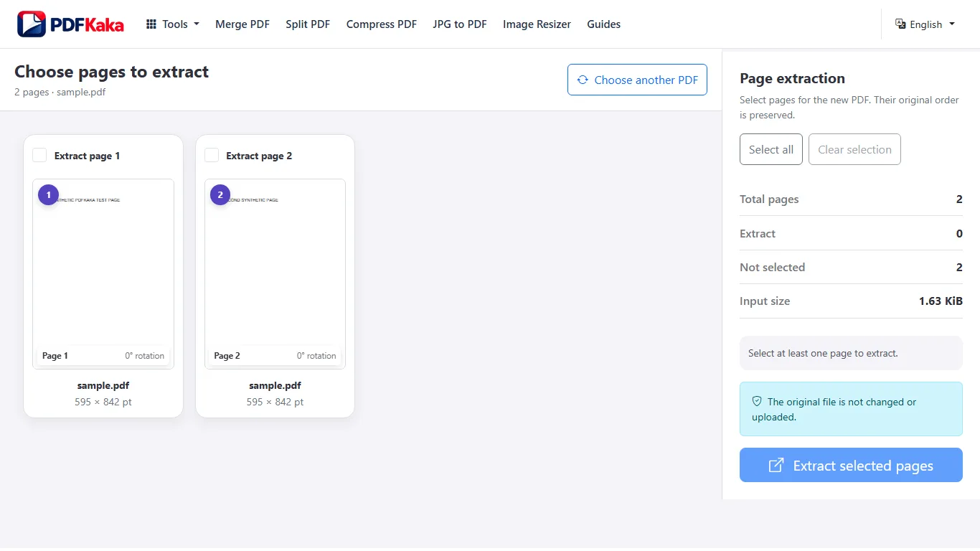Viewport: 980px width, 551px height.
Task: Click the purple page number 2 badge
Action: [x=220, y=194]
